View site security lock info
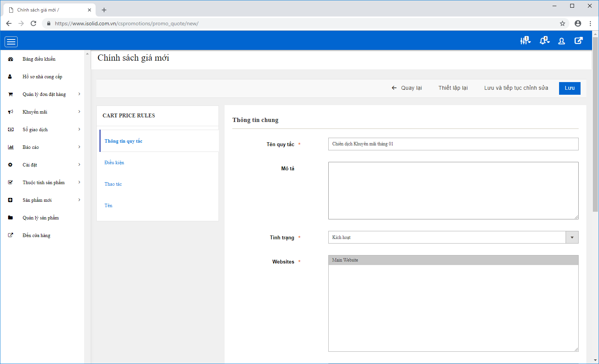 tap(48, 23)
